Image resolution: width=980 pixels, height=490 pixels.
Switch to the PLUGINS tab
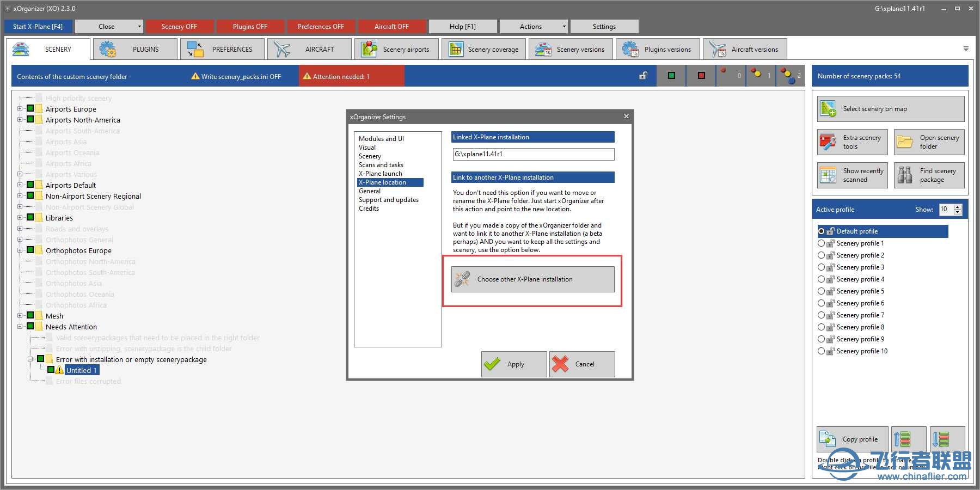tap(135, 50)
